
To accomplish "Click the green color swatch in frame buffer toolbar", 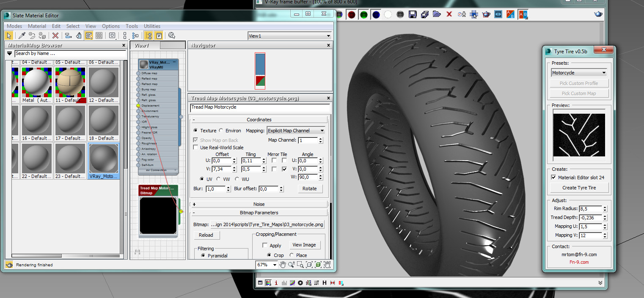I will 364,14.
